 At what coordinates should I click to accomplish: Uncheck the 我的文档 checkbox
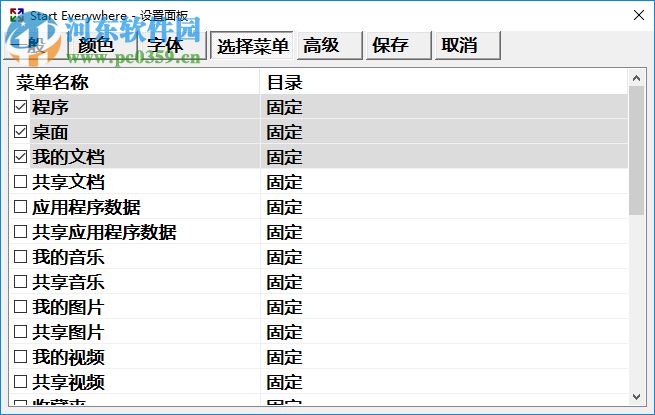tap(20, 157)
